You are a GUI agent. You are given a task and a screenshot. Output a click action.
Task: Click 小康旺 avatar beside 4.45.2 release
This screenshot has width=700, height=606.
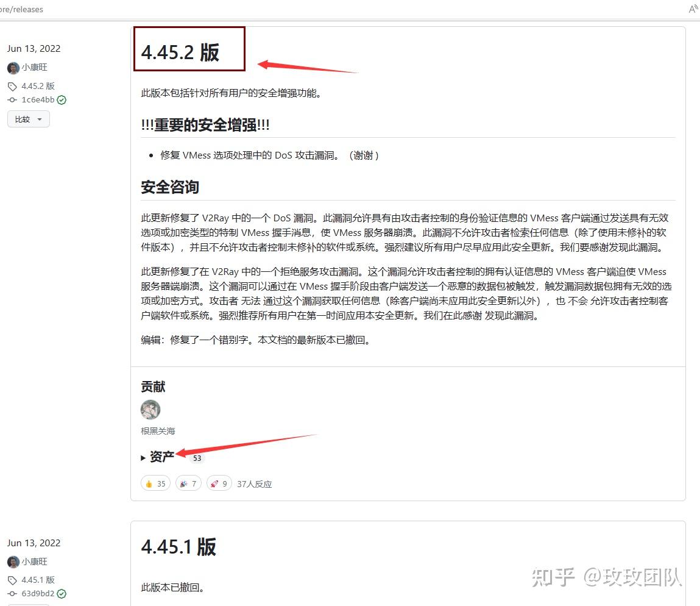(x=13, y=68)
